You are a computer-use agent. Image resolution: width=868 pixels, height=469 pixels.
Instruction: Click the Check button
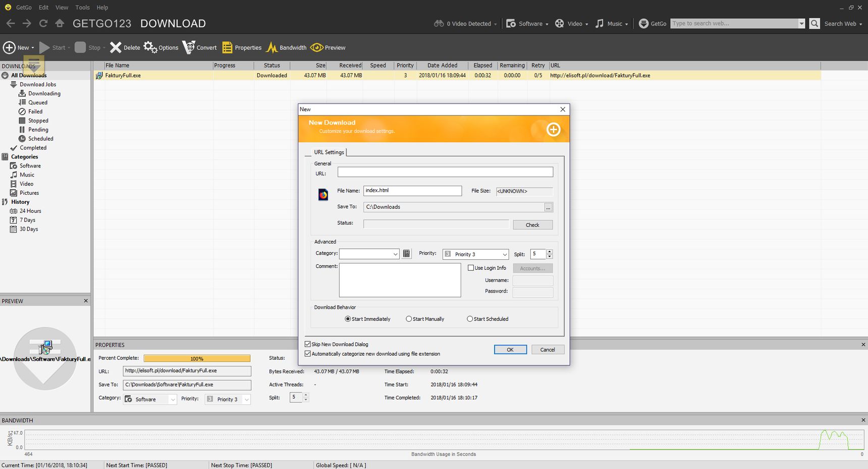tap(533, 225)
